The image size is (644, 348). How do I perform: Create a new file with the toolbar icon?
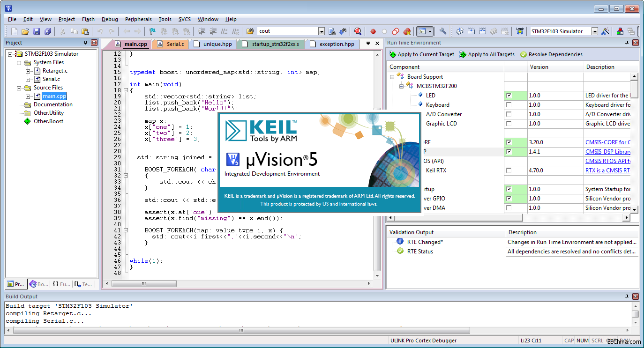point(14,31)
